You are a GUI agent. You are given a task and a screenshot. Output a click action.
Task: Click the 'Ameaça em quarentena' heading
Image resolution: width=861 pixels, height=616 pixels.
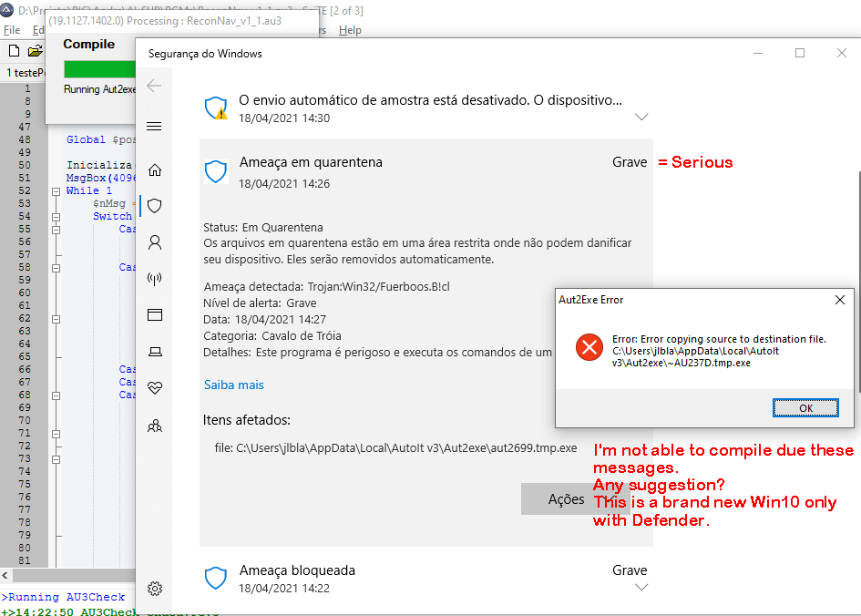point(311,162)
